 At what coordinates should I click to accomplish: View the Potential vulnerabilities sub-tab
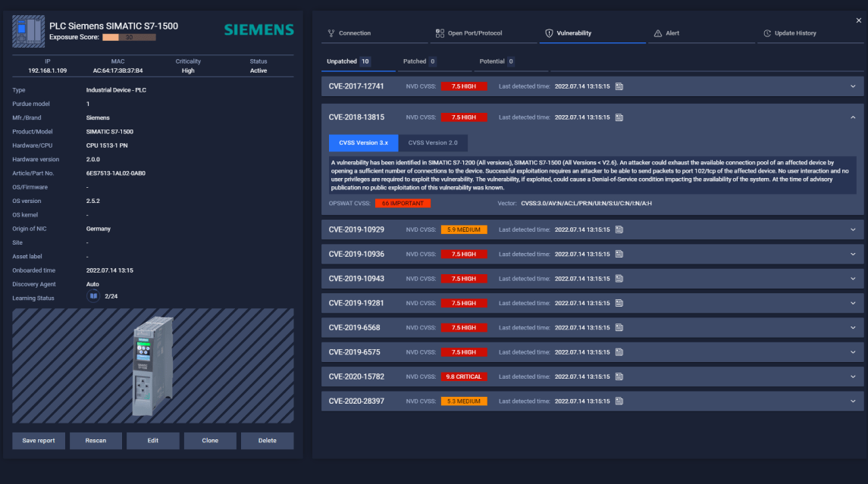coord(496,61)
